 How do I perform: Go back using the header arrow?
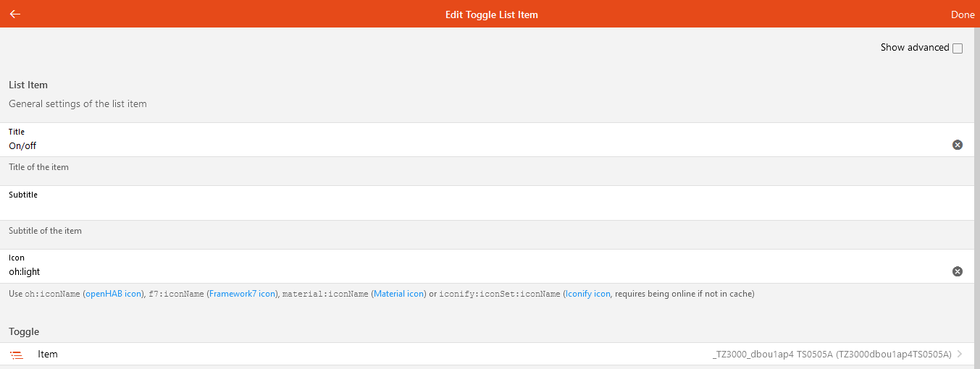[x=14, y=14]
